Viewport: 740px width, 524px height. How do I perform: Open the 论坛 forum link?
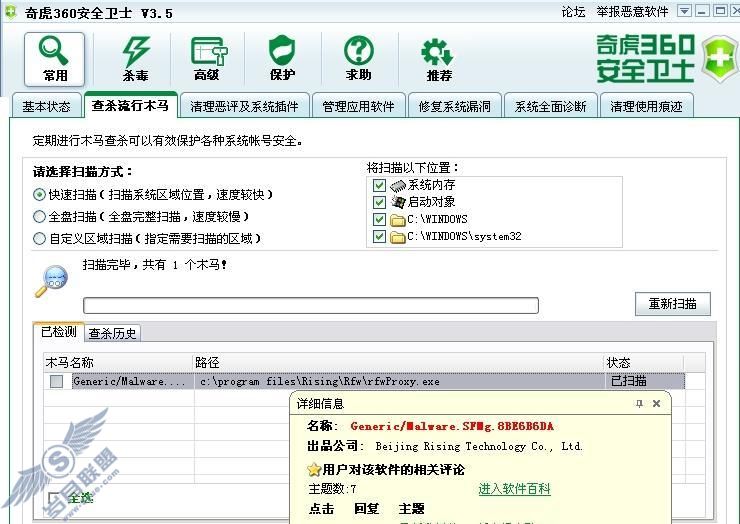coord(573,12)
